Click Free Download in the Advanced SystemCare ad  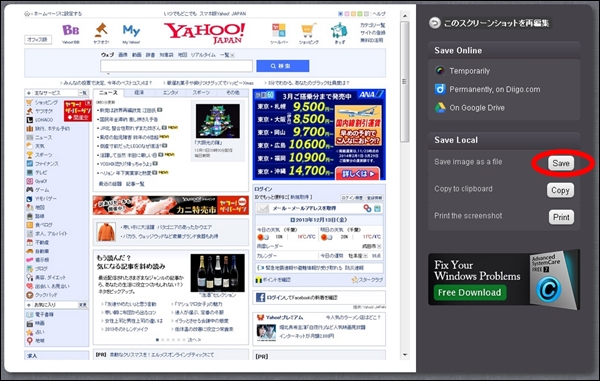pos(470,293)
